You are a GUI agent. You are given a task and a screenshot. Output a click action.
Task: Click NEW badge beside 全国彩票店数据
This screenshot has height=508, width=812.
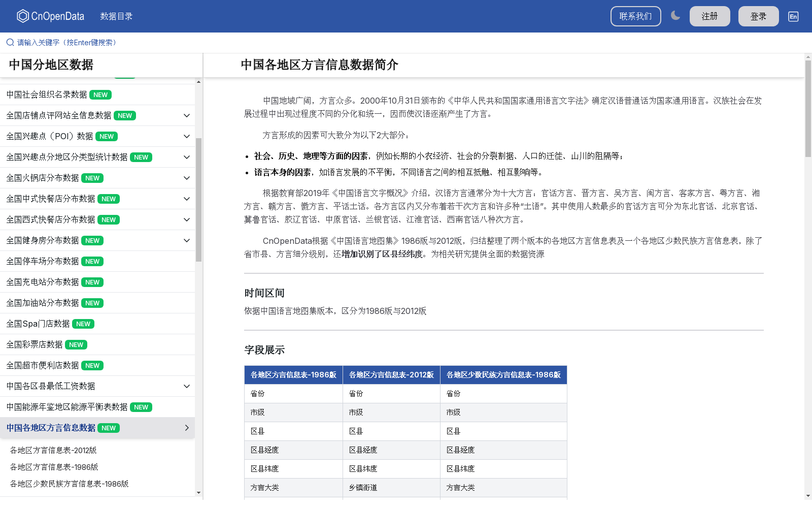tap(76, 345)
